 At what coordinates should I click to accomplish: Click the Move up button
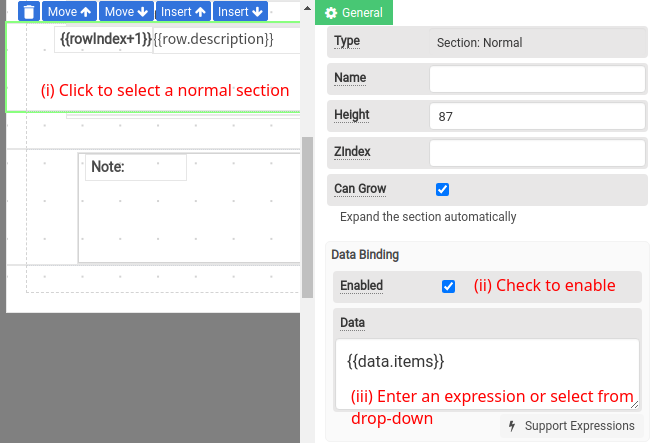pyautogui.click(x=69, y=11)
